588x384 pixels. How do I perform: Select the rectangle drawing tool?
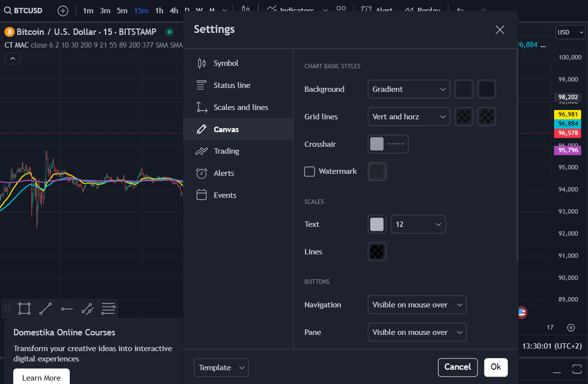point(24,308)
